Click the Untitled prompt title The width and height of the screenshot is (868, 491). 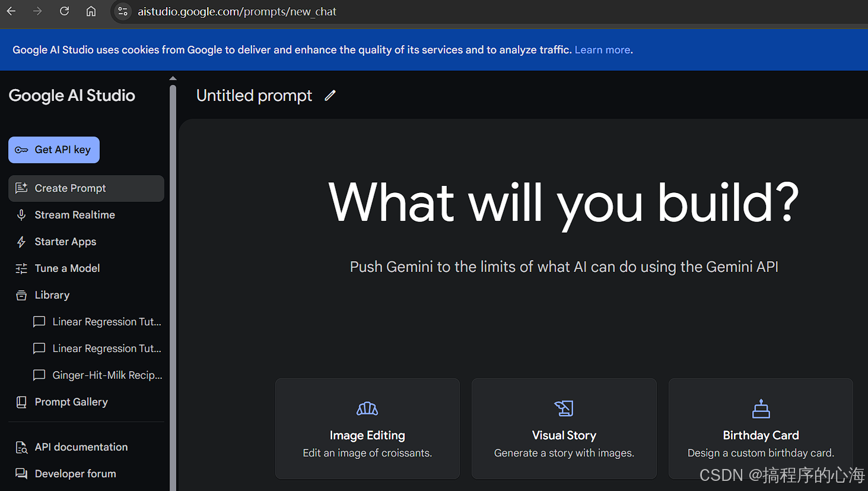[254, 96]
